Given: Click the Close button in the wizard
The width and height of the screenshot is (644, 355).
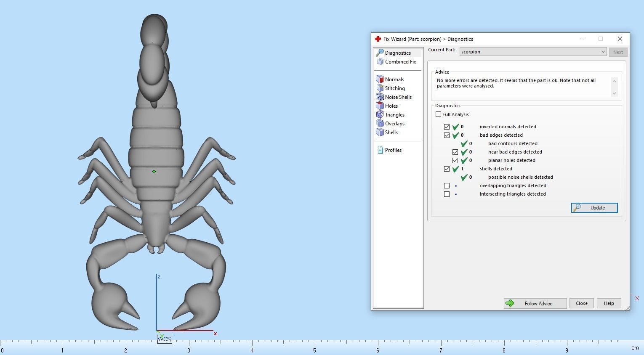Looking at the screenshot, I should pyautogui.click(x=582, y=303).
